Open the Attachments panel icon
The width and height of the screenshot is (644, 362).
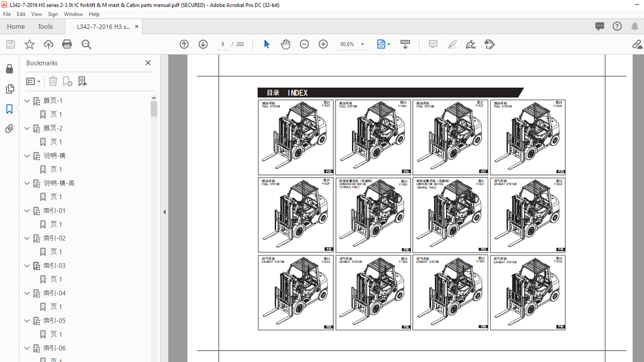pos(9,128)
